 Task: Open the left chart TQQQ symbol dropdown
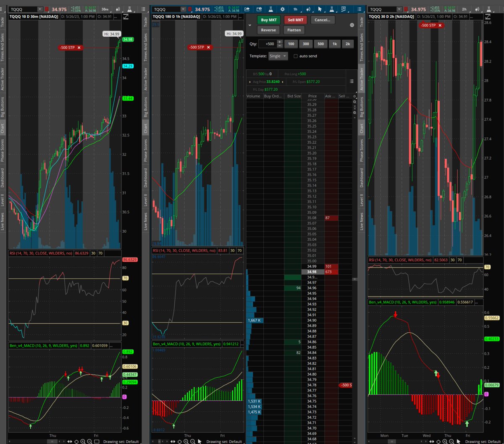coord(40,9)
